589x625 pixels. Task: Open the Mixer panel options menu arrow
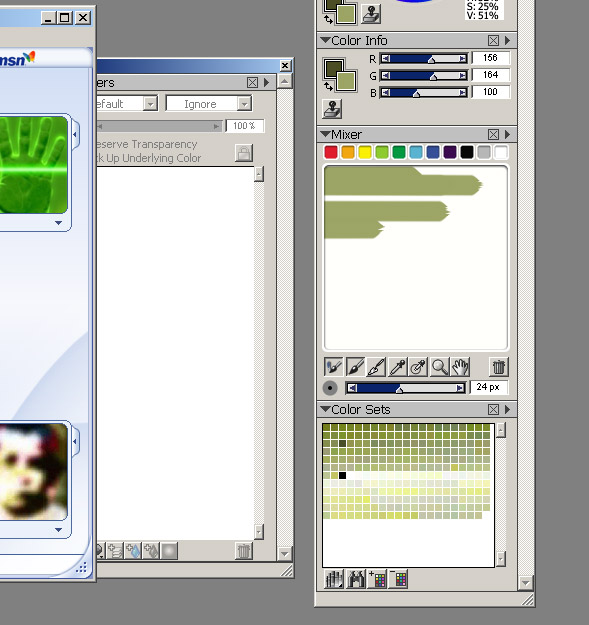click(x=507, y=134)
